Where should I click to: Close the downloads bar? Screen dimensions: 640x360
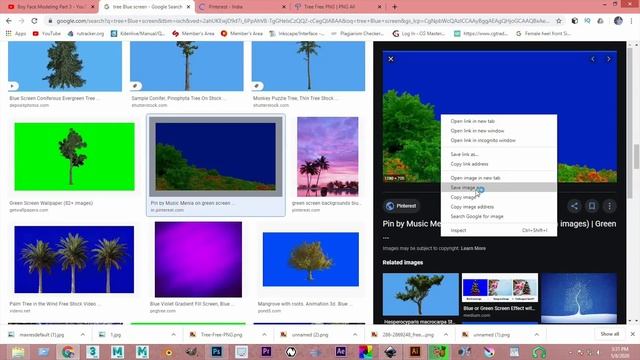633,334
